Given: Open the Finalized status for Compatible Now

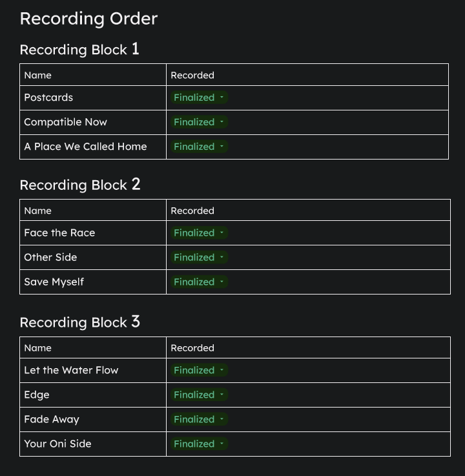Looking at the screenshot, I should 199,122.
